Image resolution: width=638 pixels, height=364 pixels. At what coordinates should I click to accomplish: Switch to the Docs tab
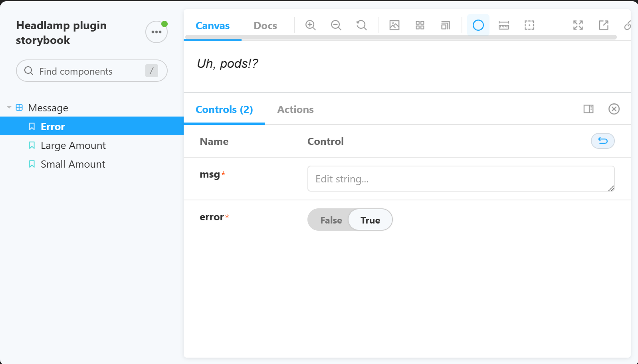tap(266, 26)
